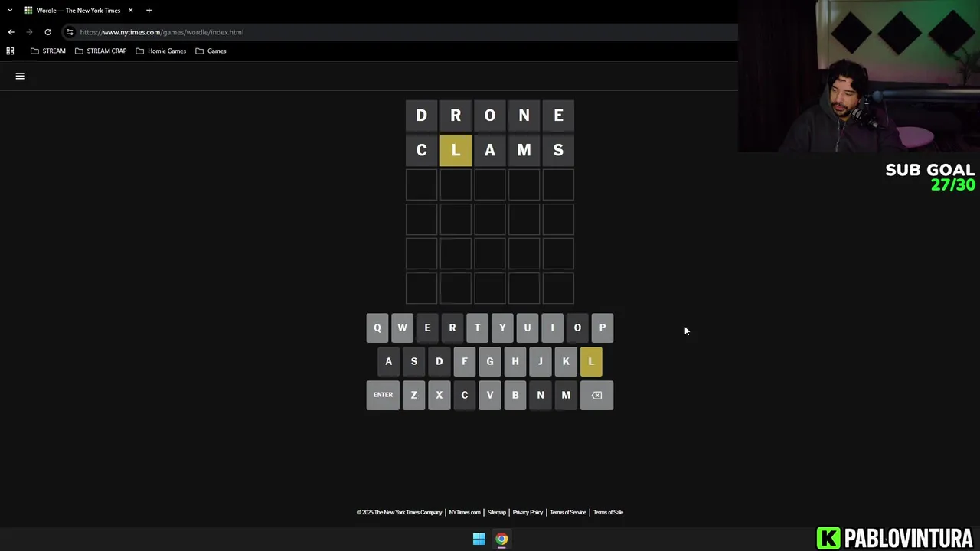Open the Sitemap footer link

point(497,512)
